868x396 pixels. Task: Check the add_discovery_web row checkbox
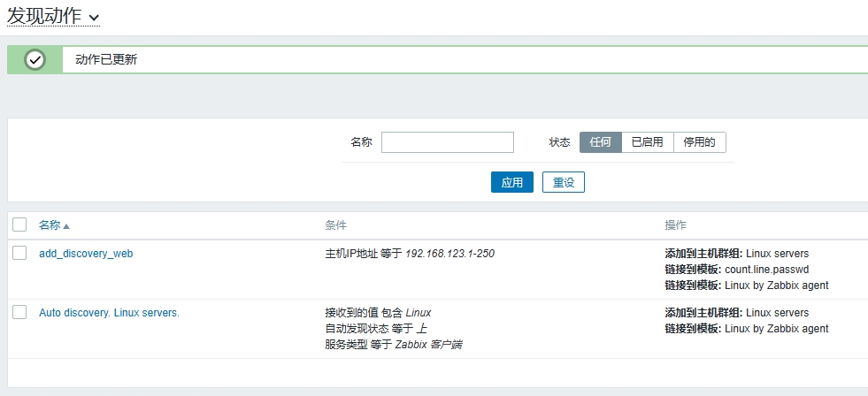pyautogui.click(x=19, y=254)
